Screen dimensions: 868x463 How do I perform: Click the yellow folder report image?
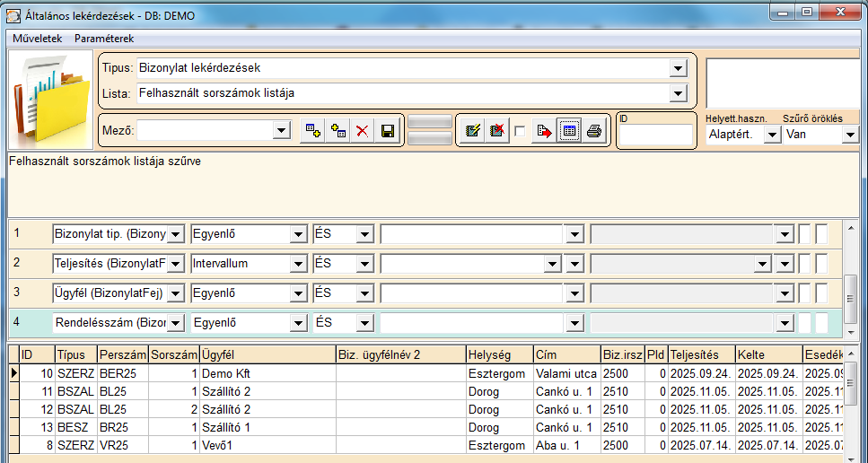[51, 98]
